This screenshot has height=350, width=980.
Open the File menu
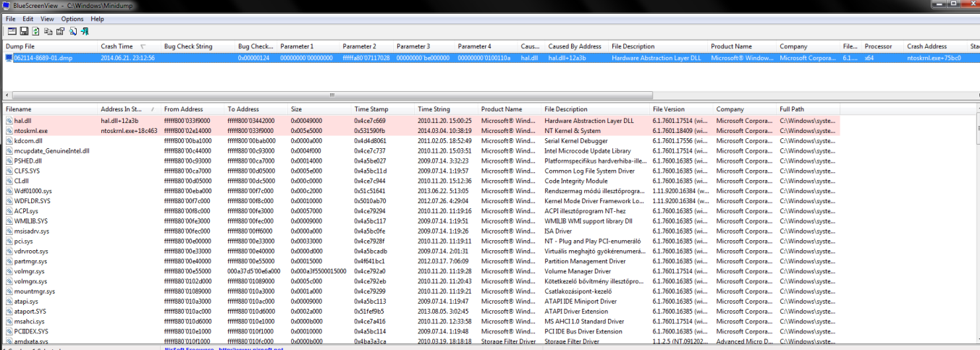10,19
